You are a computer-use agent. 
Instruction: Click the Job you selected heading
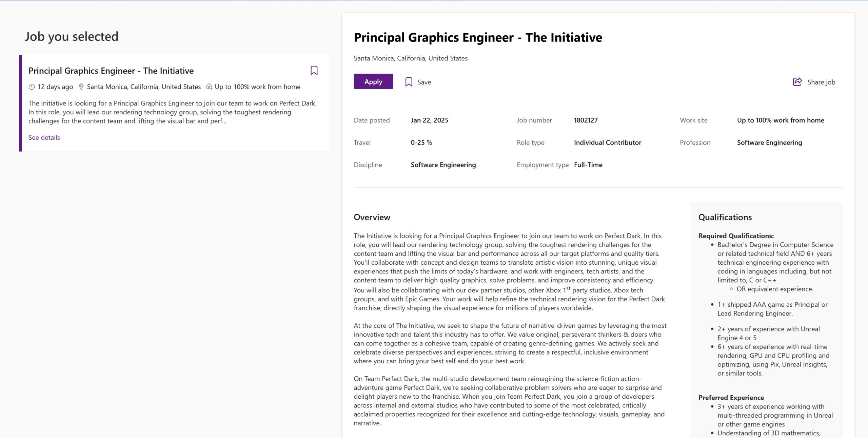point(72,36)
